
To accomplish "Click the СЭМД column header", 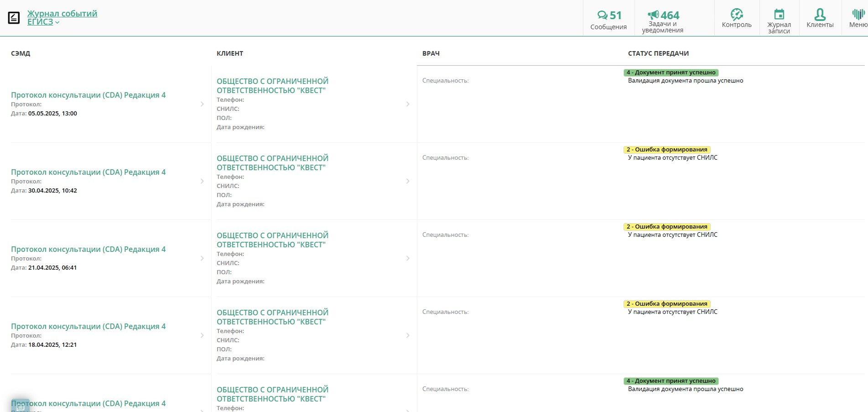I will tap(21, 53).
